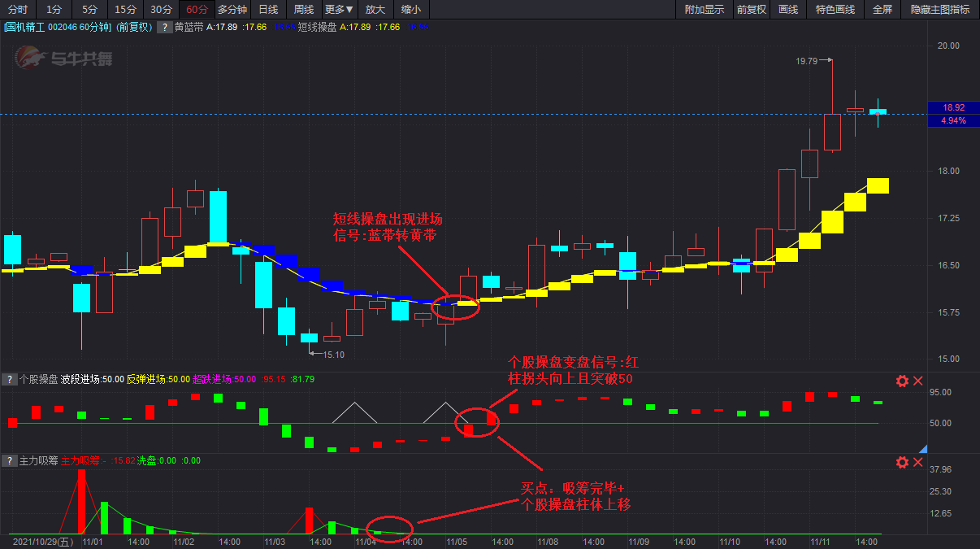Click the 11/11 date on time axis
This screenshot has width=980, height=549.
[x=822, y=541]
